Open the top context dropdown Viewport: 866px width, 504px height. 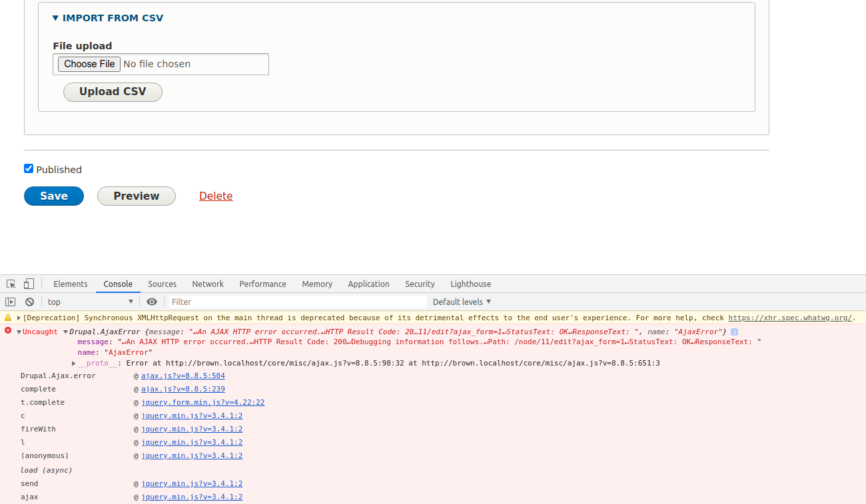tap(90, 302)
